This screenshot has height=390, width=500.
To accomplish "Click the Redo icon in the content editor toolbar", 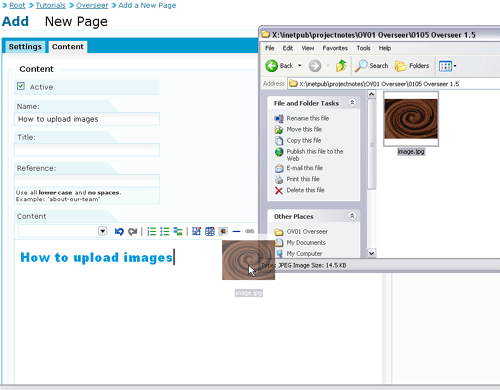I will 133,231.
